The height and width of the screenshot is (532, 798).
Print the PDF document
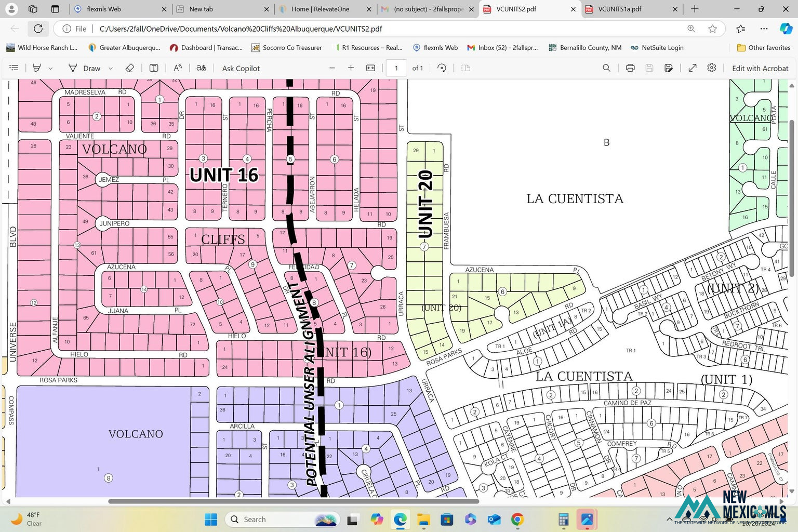tap(630, 68)
